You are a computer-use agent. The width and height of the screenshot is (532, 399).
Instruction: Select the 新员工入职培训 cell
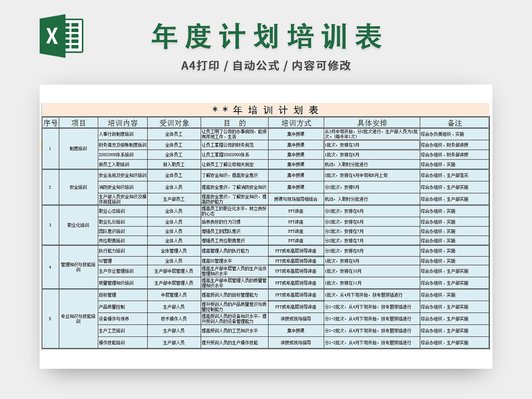point(123,165)
